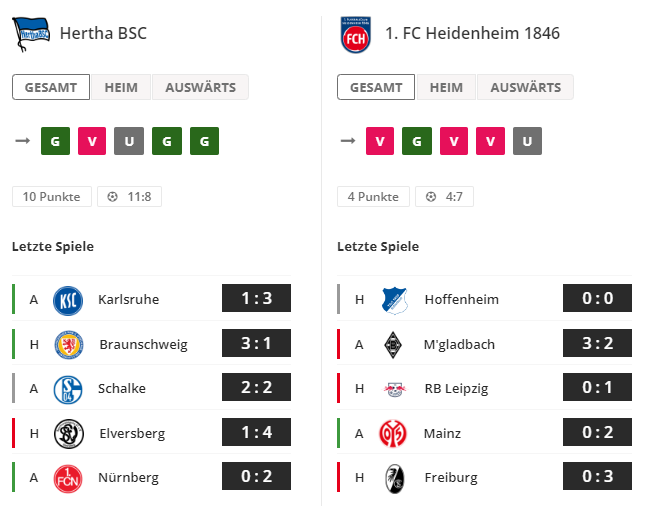Select Heidenheim GESAMT tab
The width and height of the screenshot is (648, 506).
coord(376,87)
